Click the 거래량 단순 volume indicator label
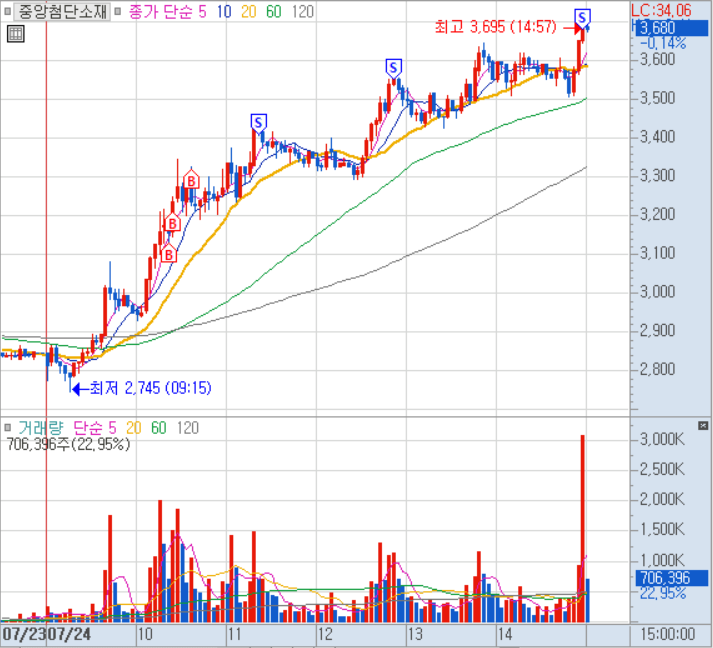The height and width of the screenshot is (648, 713). tap(60, 428)
